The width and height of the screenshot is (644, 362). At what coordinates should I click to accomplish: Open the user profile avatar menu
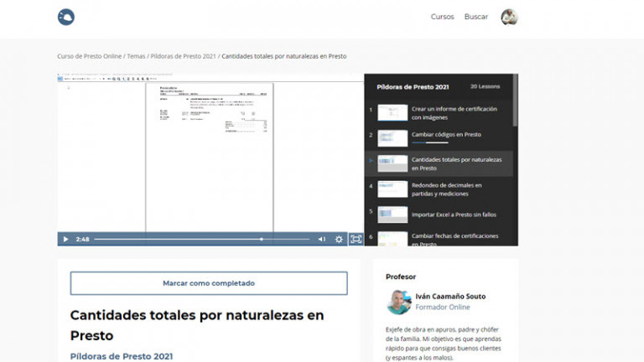[x=509, y=17]
